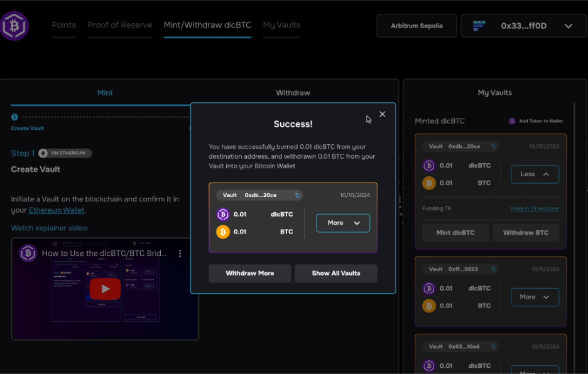The height and width of the screenshot is (374, 588).
Task: Click dlcBTC icon in vault 0xff...0623 card
Action: (x=429, y=288)
